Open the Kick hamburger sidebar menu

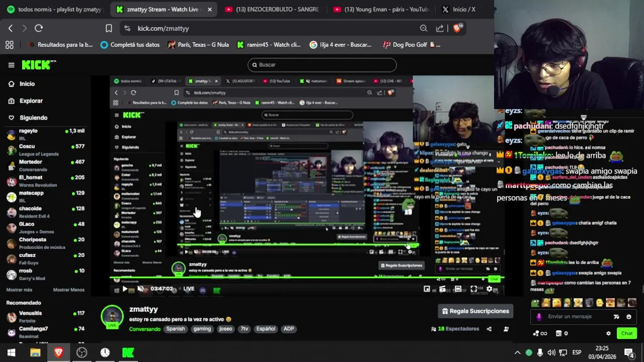[x=11, y=65]
